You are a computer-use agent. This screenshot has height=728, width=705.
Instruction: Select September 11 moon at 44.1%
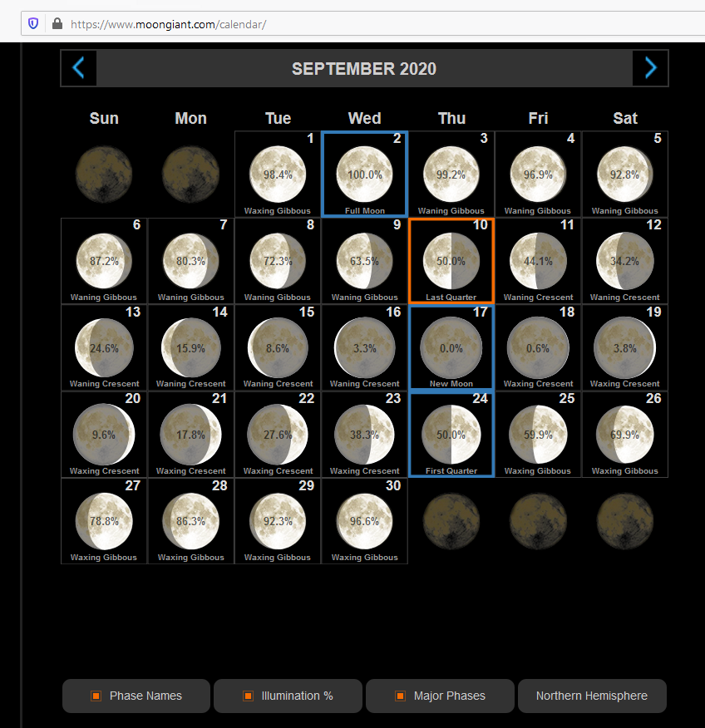pos(538,261)
